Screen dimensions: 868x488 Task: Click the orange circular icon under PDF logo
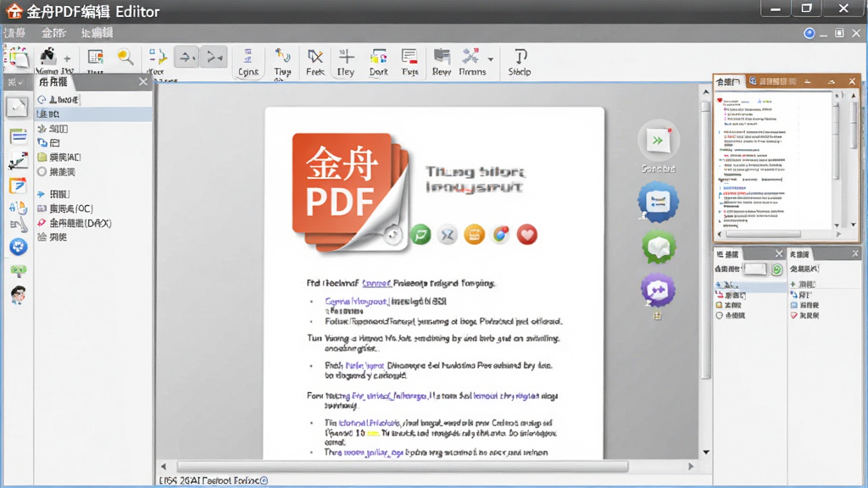click(474, 235)
